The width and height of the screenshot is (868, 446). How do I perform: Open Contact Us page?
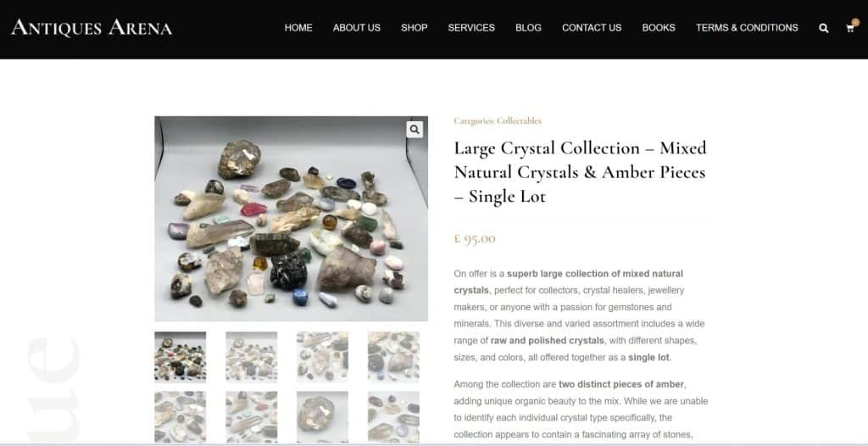coord(592,28)
